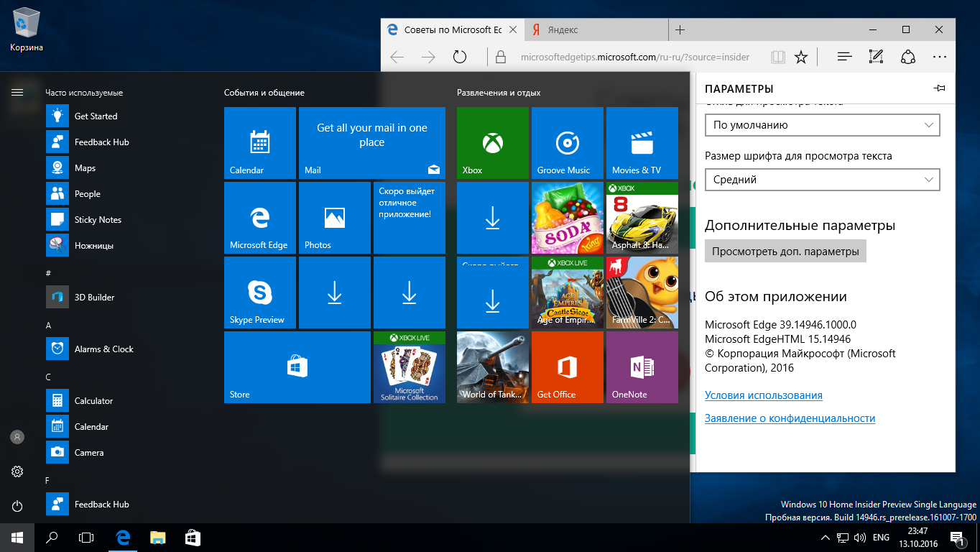Click the Power button in Start
The width and height of the screenshot is (980, 552).
click(17, 506)
